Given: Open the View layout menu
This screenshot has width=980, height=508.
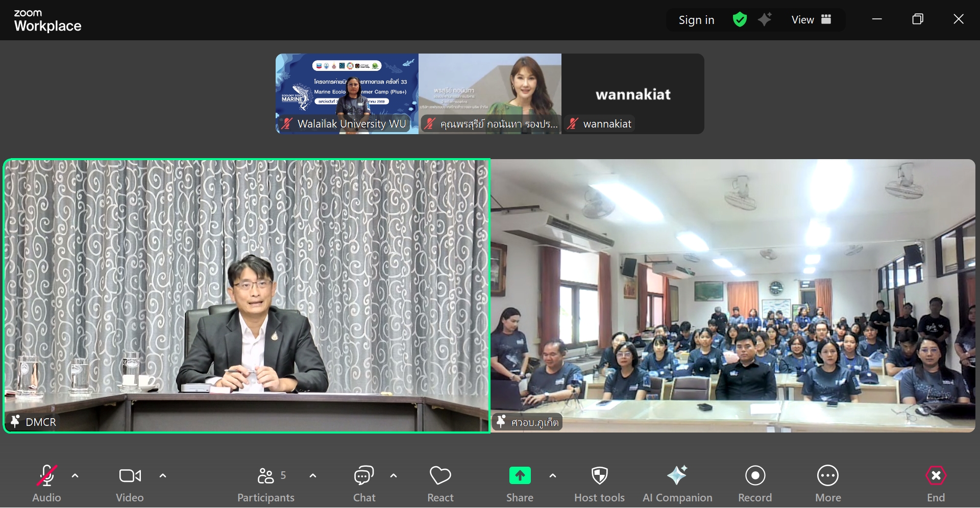Looking at the screenshot, I should [x=811, y=20].
